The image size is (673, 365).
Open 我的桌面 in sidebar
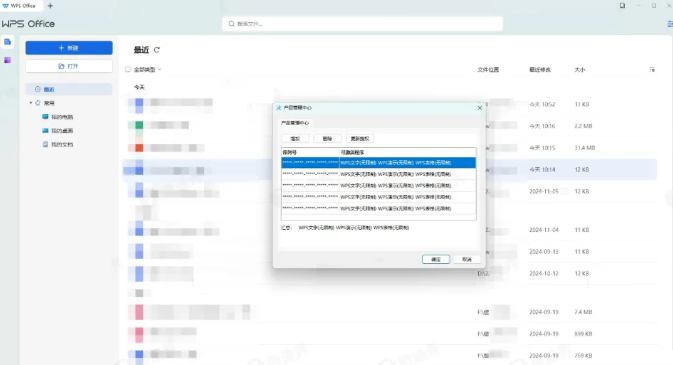click(x=58, y=131)
